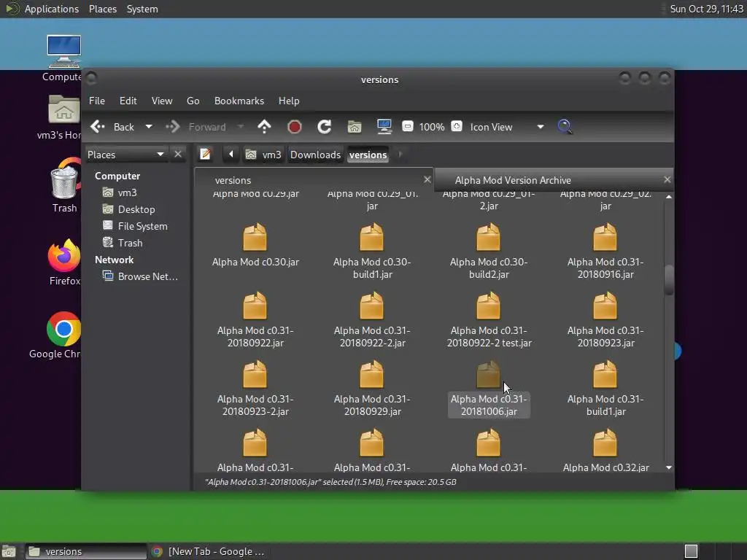Reload the current folder
Screen dimensions: 747x560
(325, 127)
